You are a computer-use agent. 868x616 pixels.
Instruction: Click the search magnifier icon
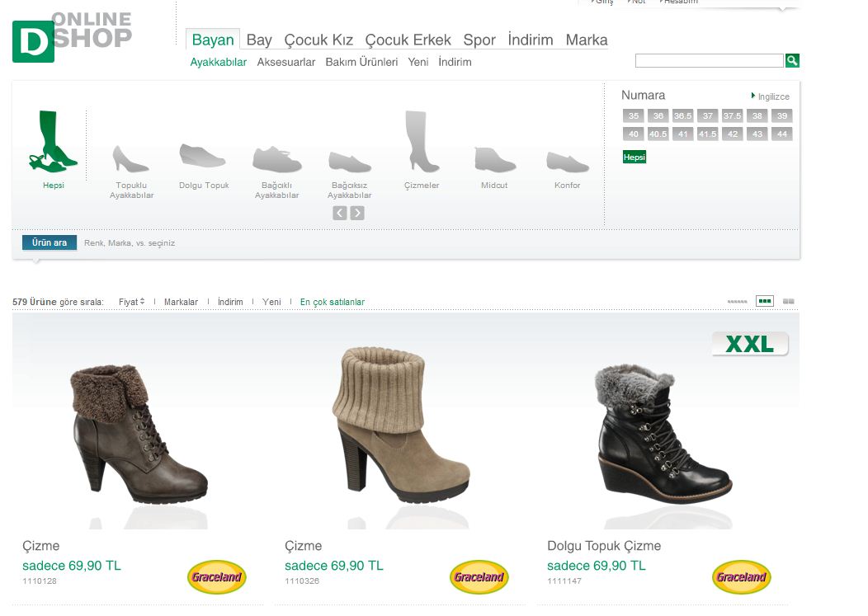(792, 60)
